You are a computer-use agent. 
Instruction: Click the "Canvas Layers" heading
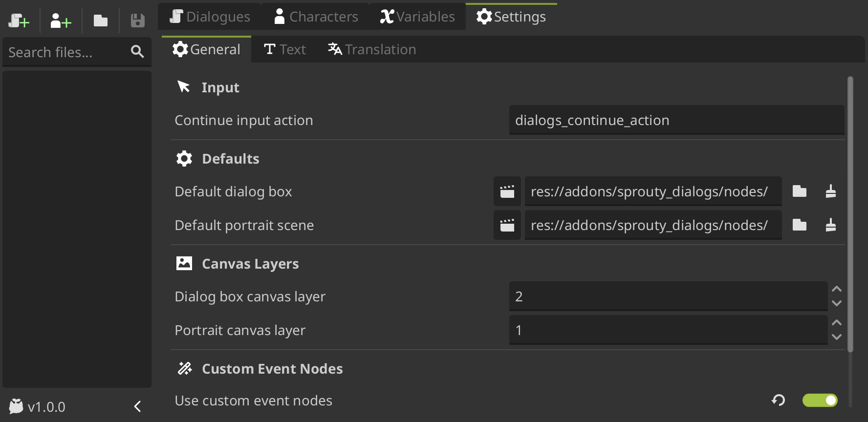pos(250,264)
